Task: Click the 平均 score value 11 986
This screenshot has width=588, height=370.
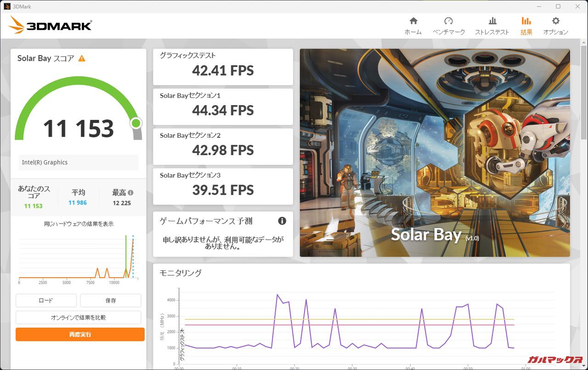Action: [x=78, y=202]
